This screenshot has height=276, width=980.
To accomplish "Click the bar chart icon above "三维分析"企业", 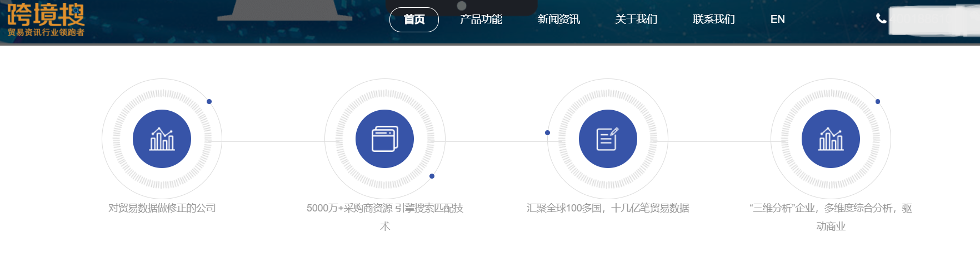I will tap(830, 139).
